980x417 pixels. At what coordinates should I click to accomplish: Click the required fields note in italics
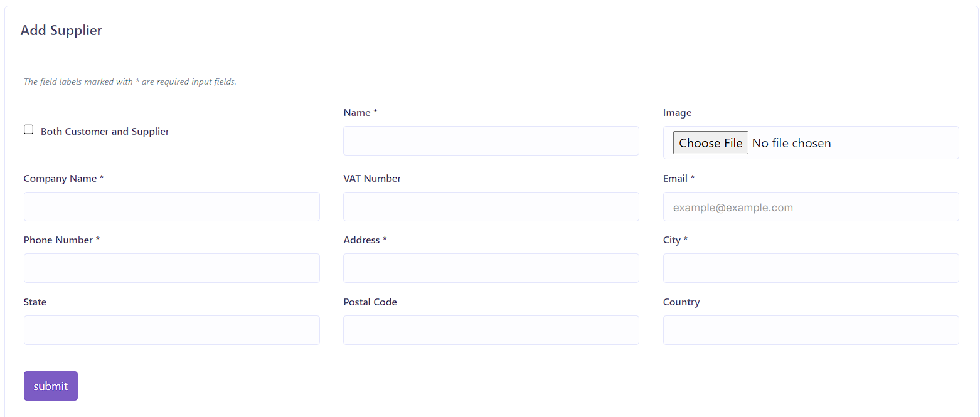click(130, 82)
